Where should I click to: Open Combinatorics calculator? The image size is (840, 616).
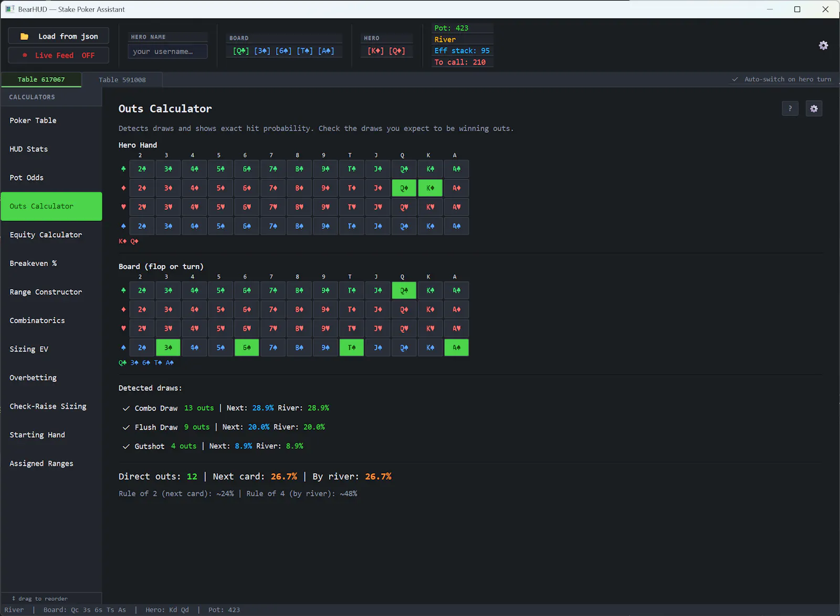[x=51, y=321]
